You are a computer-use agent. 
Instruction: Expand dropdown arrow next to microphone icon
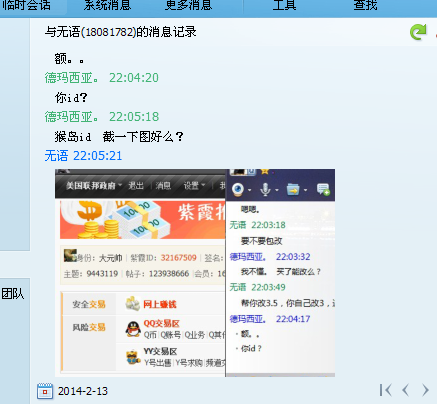coord(277,190)
